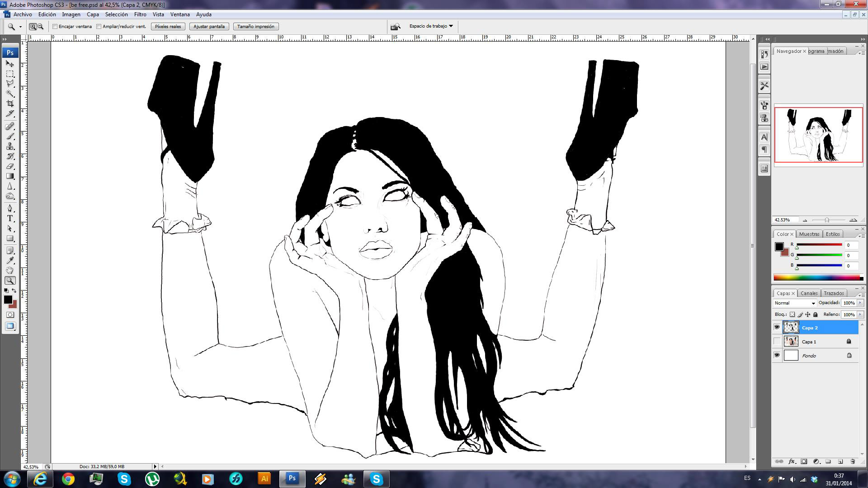This screenshot has height=488, width=868.
Task: Expand the Espacio de trabajo menu
Action: pyautogui.click(x=431, y=26)
